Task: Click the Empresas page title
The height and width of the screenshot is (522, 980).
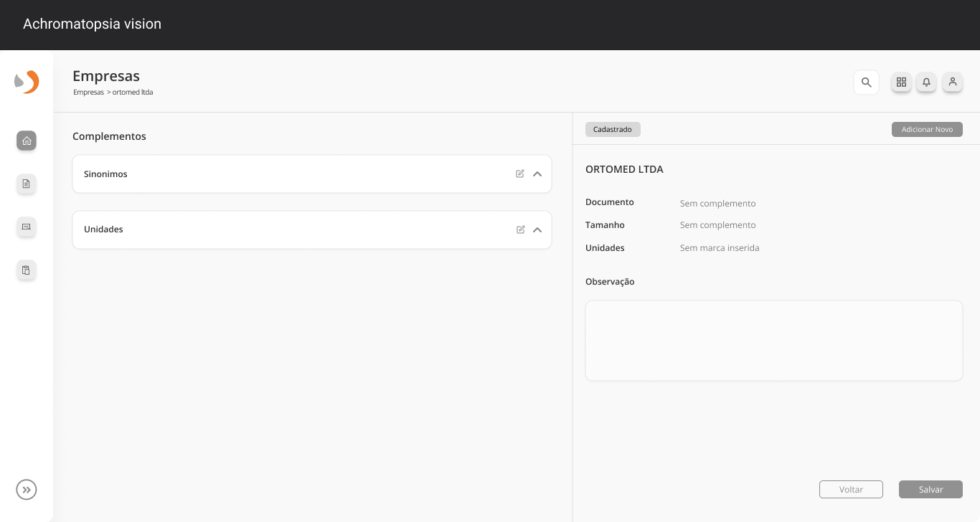Action: click(x=106, y=76)
